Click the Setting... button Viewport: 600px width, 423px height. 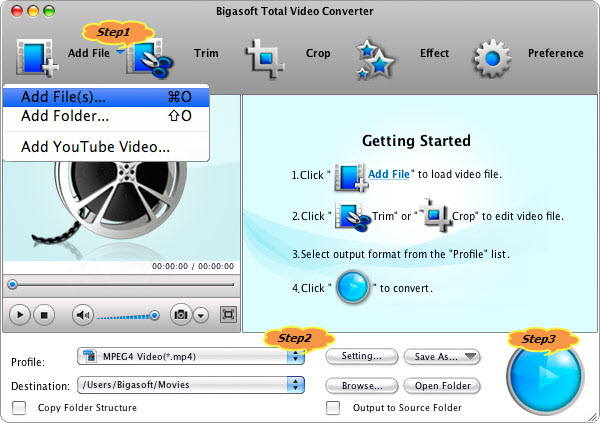pyautogui.click(x=362, y=356)
